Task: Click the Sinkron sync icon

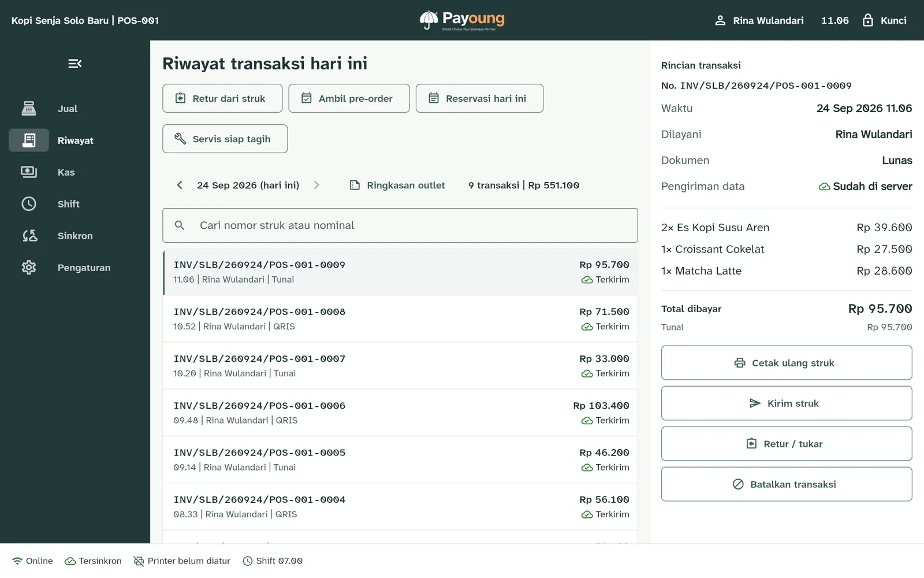Action: click(x=29, y=235)
